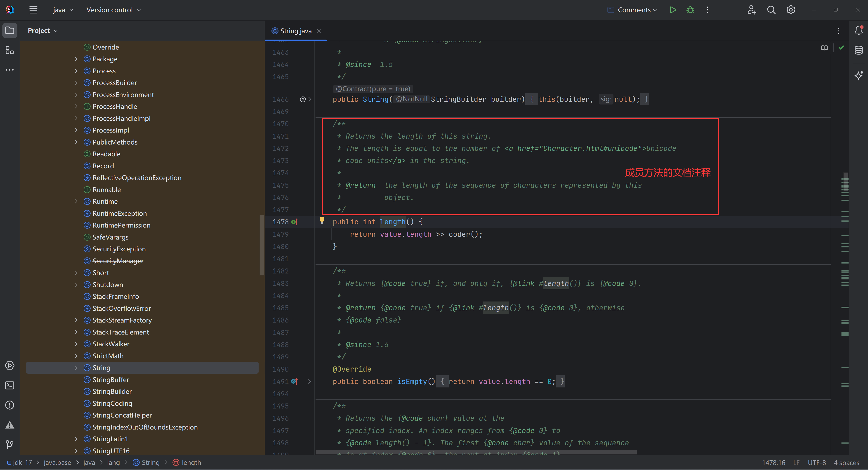The height and width of the screenshot is (470, 868).
Task: Run the Comments configuration
Action: (x=672, y=10)
